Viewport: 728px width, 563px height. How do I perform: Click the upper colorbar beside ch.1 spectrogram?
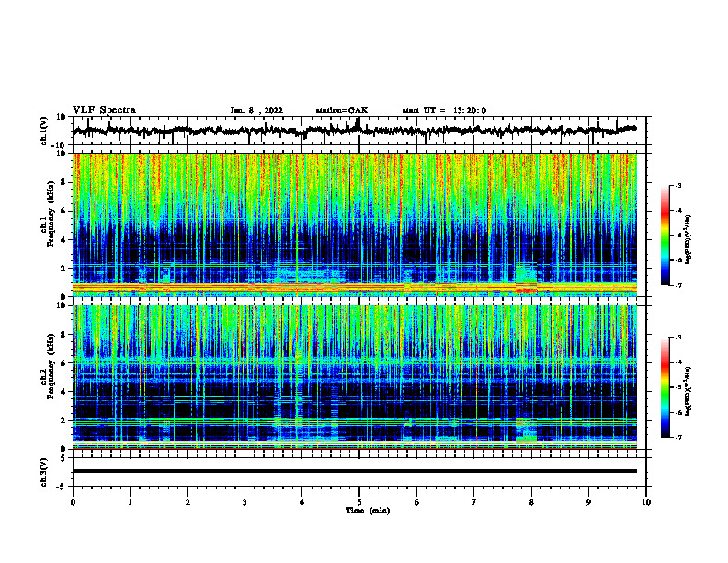665,236
